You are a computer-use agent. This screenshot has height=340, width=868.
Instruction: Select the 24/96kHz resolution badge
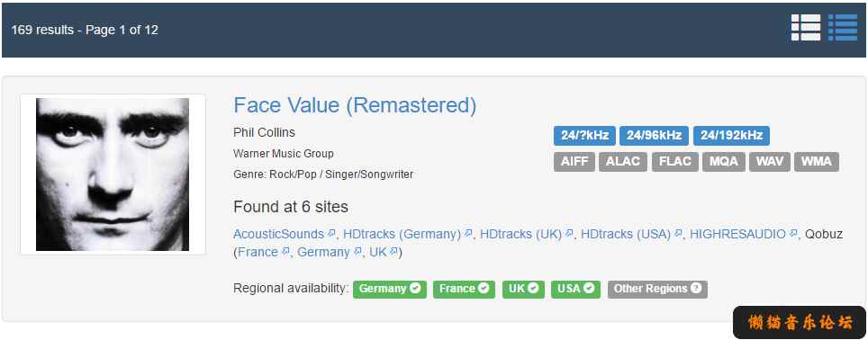[654, 136]
